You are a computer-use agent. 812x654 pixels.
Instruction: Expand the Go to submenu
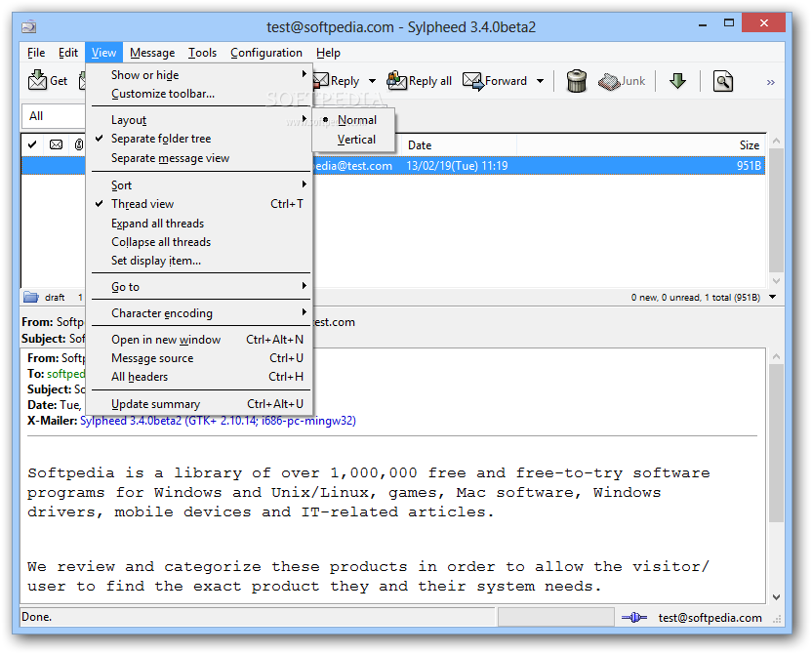click(199, 286)
